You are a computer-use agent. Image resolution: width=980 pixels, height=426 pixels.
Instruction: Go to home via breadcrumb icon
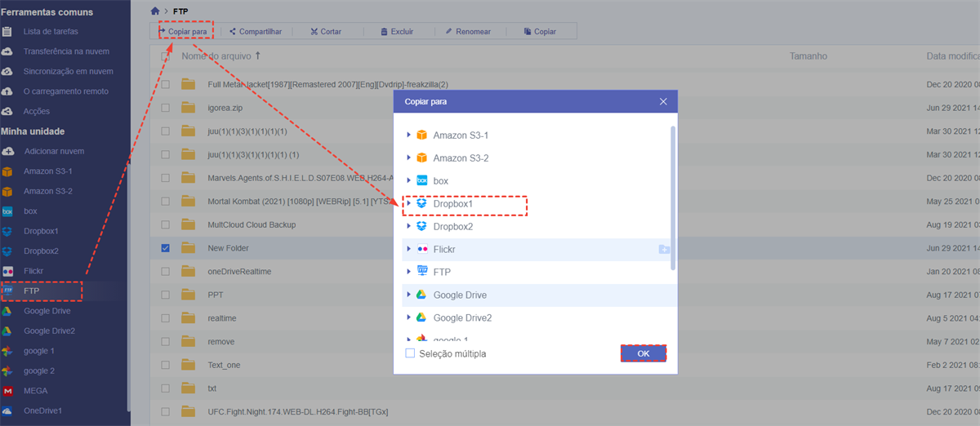155,11
